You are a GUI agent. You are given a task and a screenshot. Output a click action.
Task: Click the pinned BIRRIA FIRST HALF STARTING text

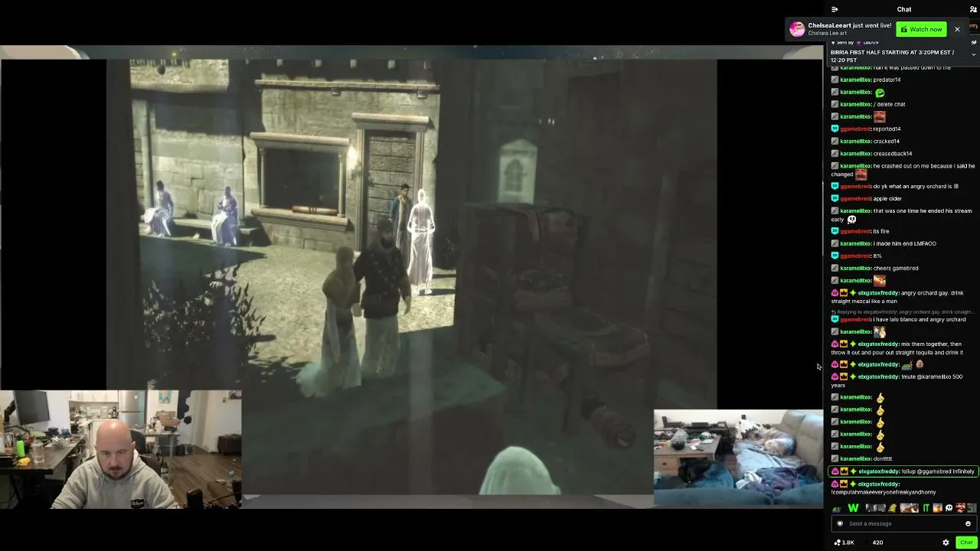892,56
